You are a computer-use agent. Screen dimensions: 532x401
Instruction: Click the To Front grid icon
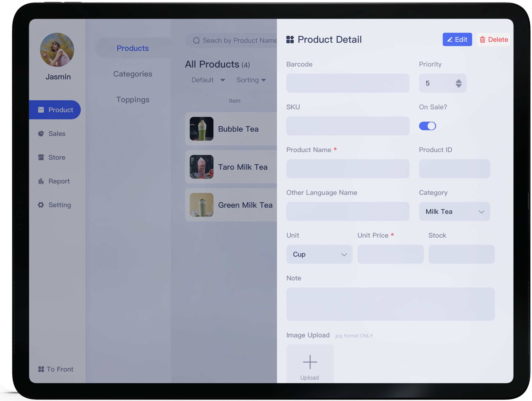(x=41, y=369)
